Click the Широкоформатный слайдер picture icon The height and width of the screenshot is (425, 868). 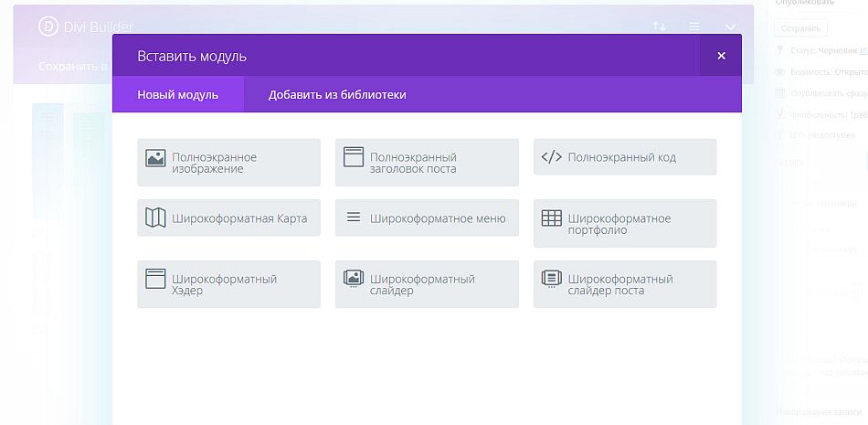click(x=354, y=279)
